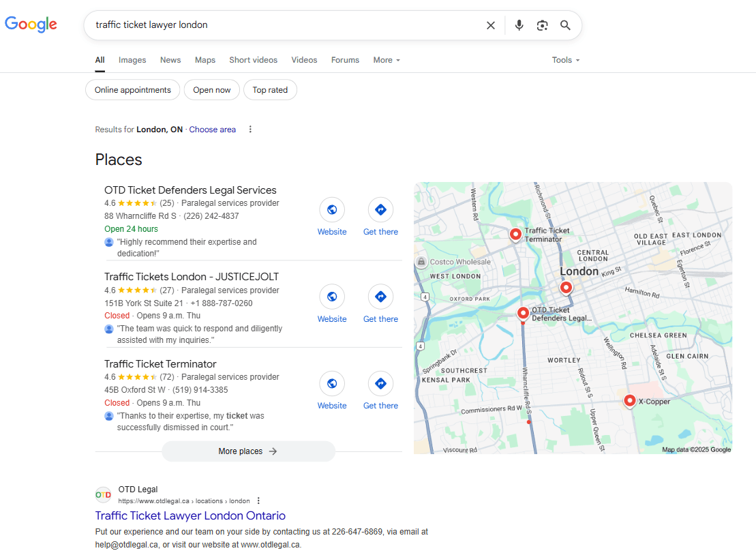
Task: Enable Online appointments filter chip
Action: point(133,90)
